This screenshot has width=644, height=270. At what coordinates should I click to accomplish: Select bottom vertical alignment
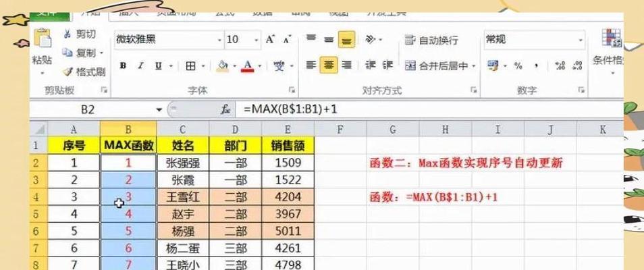[347, 39]
